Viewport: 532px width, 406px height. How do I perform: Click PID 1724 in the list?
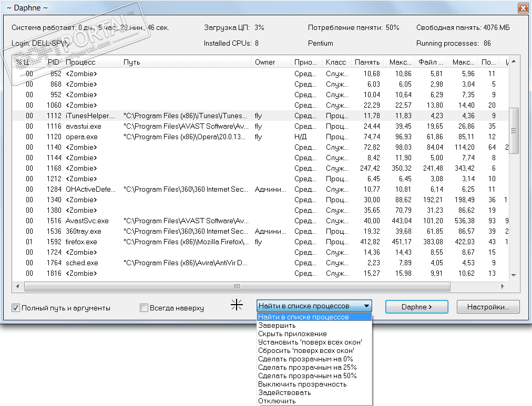[54, 252]
